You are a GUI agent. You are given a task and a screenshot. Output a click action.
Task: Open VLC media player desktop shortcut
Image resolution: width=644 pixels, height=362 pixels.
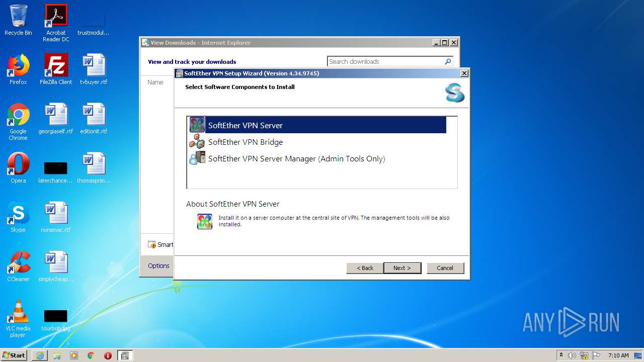click(x=18, y=319)
